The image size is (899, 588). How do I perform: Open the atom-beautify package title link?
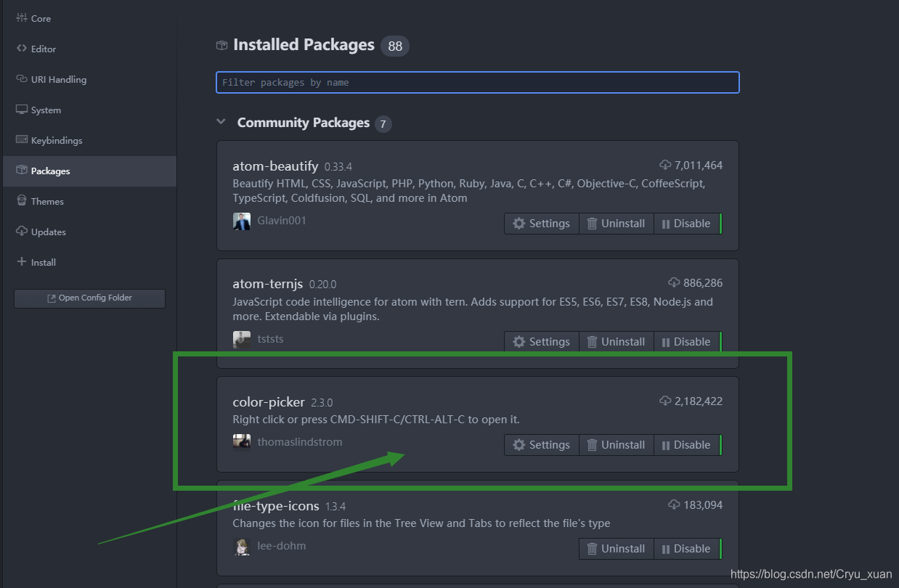click(275, 166)
